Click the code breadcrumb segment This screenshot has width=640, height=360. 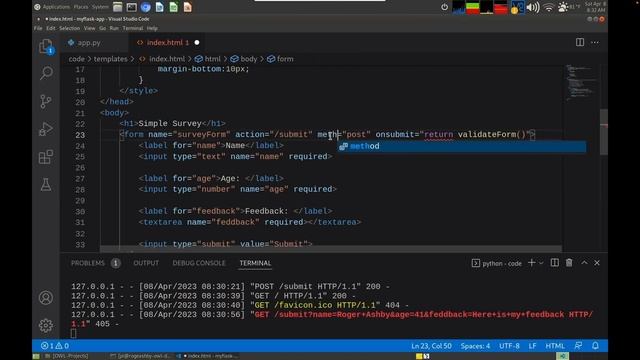(x=76, y=59)
